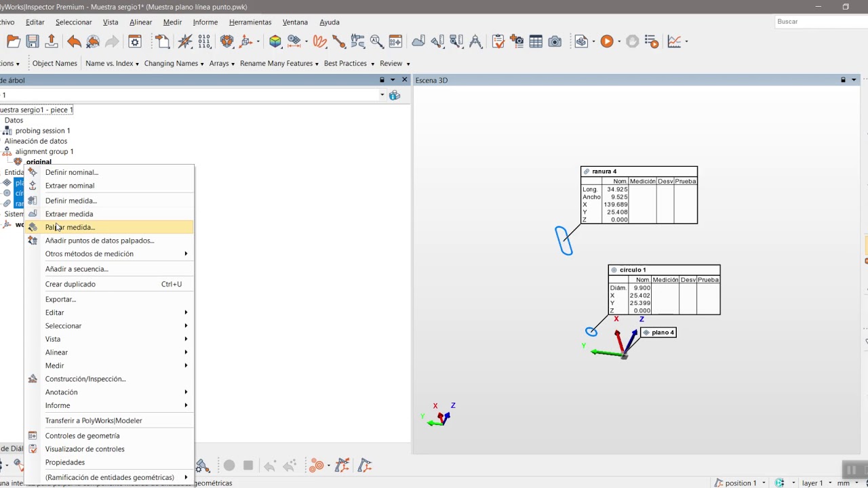Viewport: 868px width, 488px height.
Task: Save the project with the floppy icon
Action: pos(33,41)
